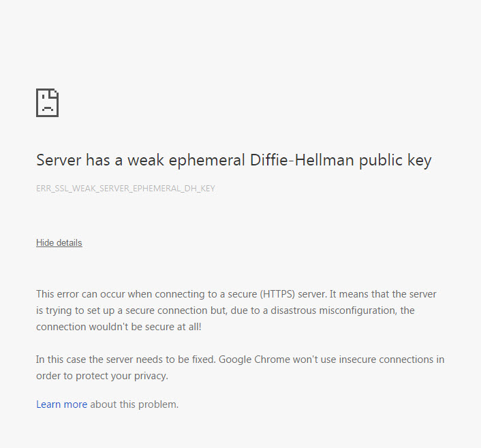Click "needs to be fixed." in second paragraph
This screenshot has width=481, height=448.
point(176,359)
